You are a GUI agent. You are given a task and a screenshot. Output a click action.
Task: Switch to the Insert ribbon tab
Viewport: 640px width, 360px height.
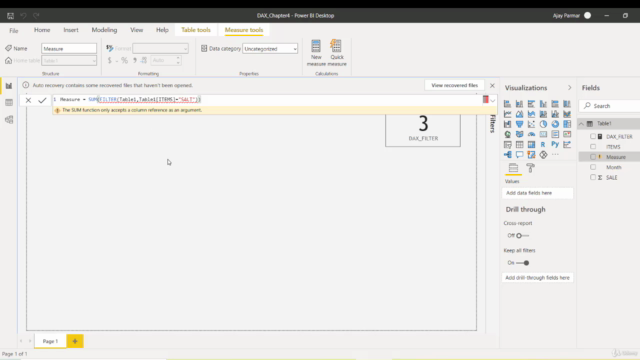pyautogui.click(x=71, y=30)
